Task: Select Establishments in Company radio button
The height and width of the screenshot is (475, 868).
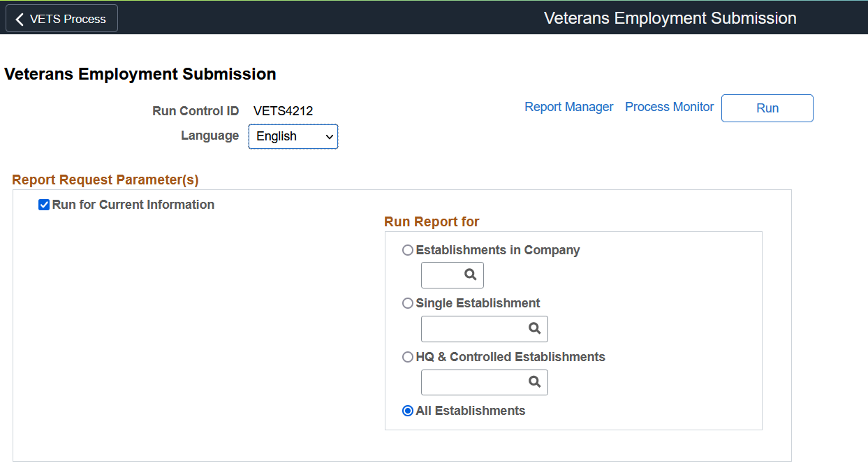Action: click(408, 250)
